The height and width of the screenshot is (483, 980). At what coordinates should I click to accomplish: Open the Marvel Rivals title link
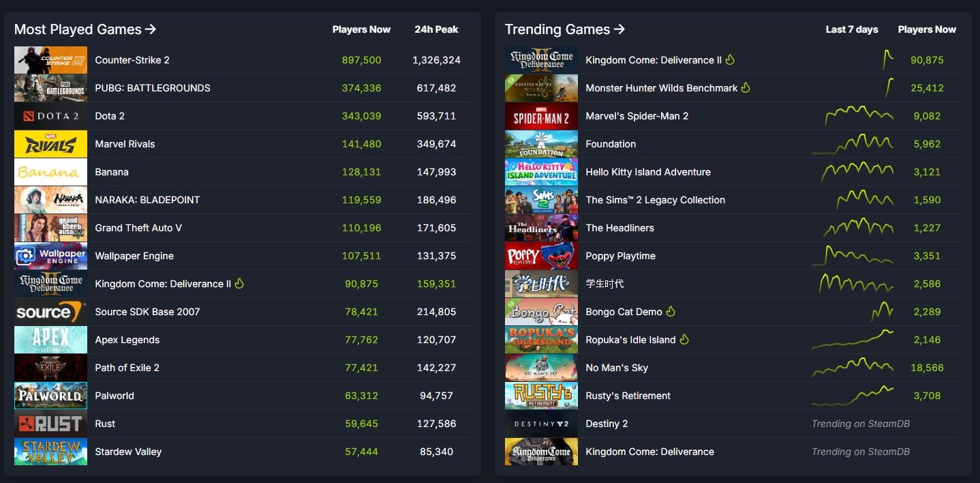point(125,144)
